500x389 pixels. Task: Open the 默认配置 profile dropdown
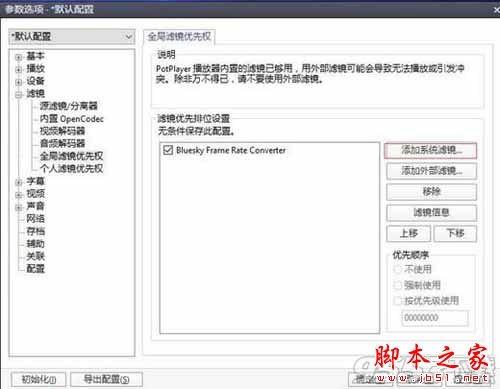click(72, 37)
